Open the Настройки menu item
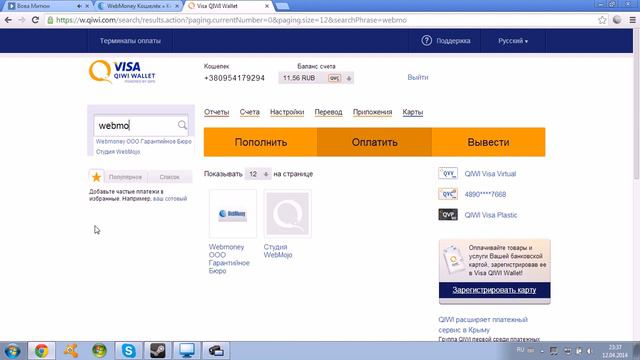640x360 pixels. (x=287, y=112)
